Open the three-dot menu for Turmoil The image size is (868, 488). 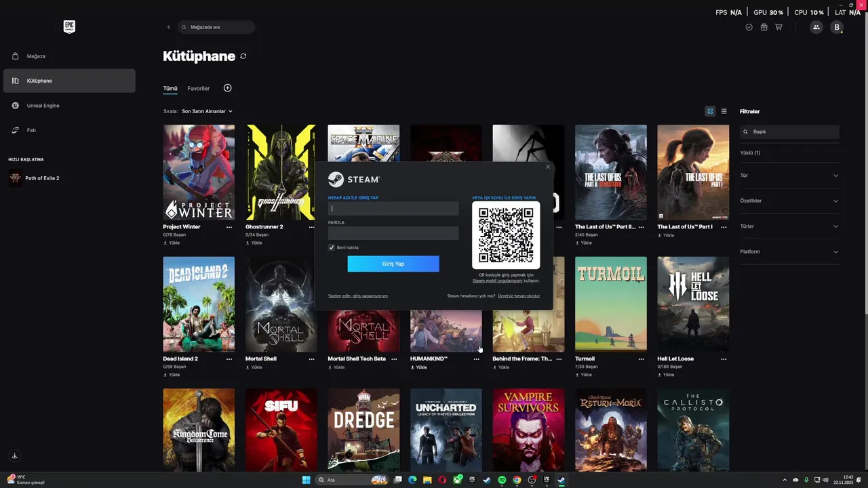[642, 359]
